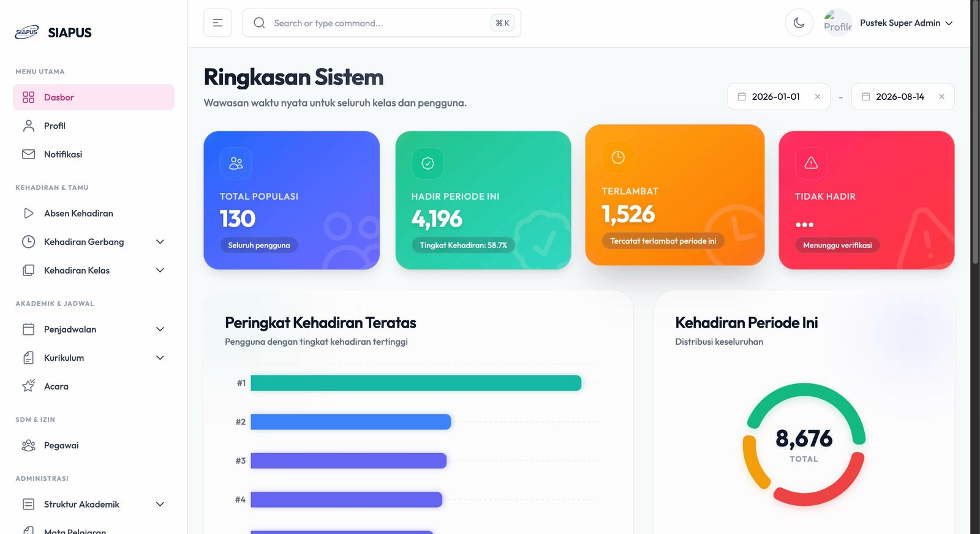Click start date field 2026-01-01
This screenshot has height=534, width=980.
tap(778, 97)
